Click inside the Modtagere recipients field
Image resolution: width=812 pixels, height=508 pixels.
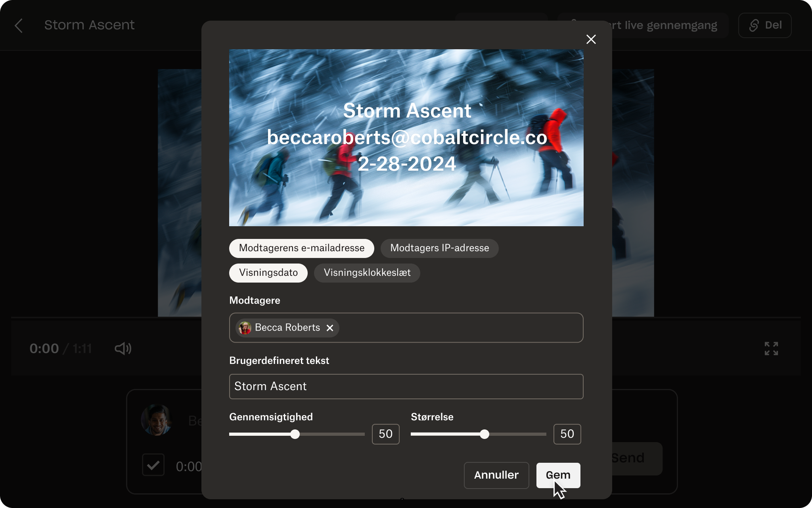pos(406,328)
